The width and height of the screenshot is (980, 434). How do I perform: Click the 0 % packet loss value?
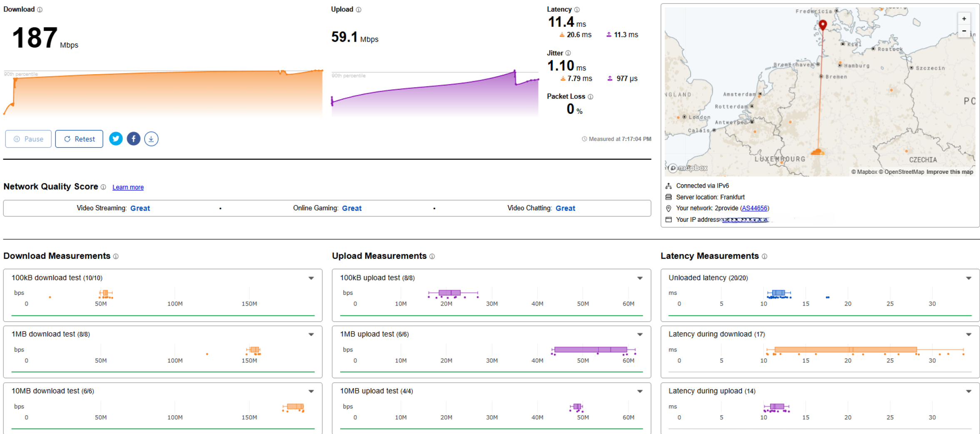pyautogui.click(x=574, y=109)
